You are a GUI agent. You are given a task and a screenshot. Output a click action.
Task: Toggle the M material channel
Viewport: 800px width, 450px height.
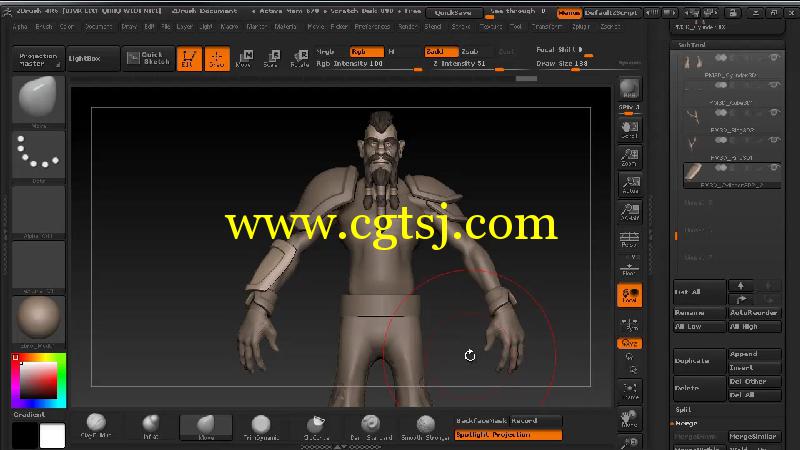[x=392, y=52]
